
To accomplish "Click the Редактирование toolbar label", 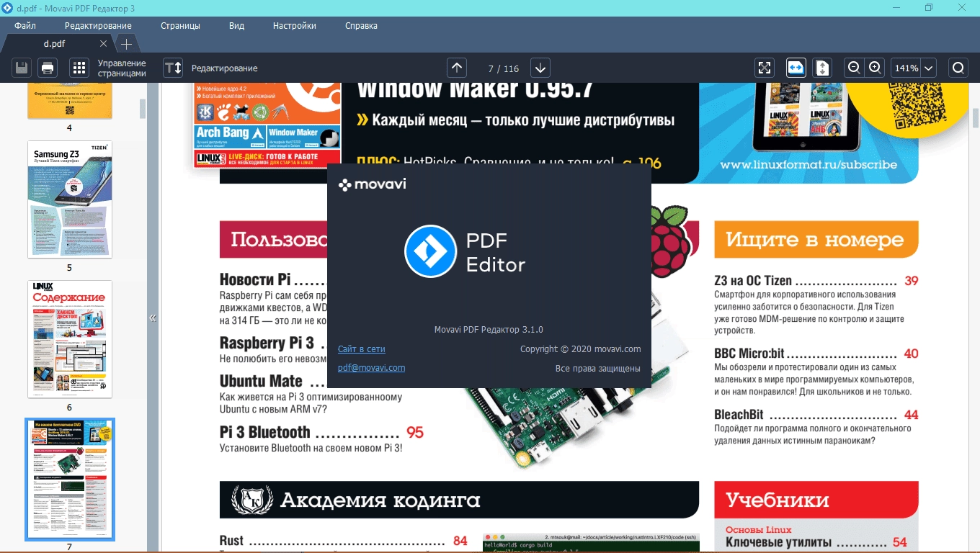I will point(224,68).
